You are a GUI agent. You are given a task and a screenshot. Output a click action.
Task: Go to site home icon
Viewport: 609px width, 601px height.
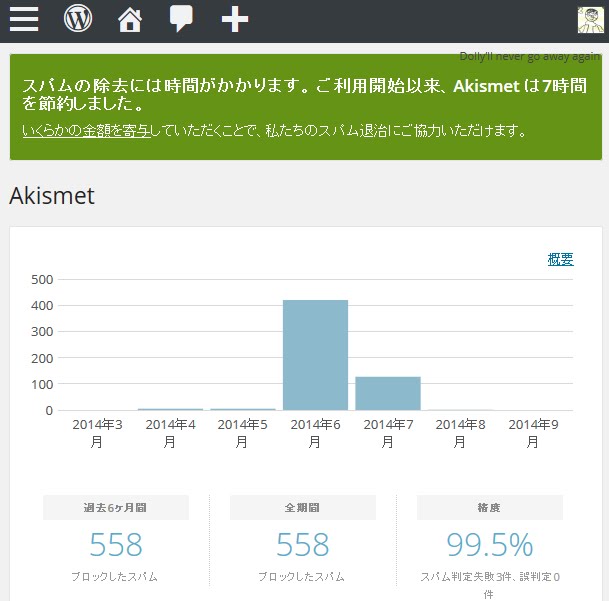tap(130, 19)
